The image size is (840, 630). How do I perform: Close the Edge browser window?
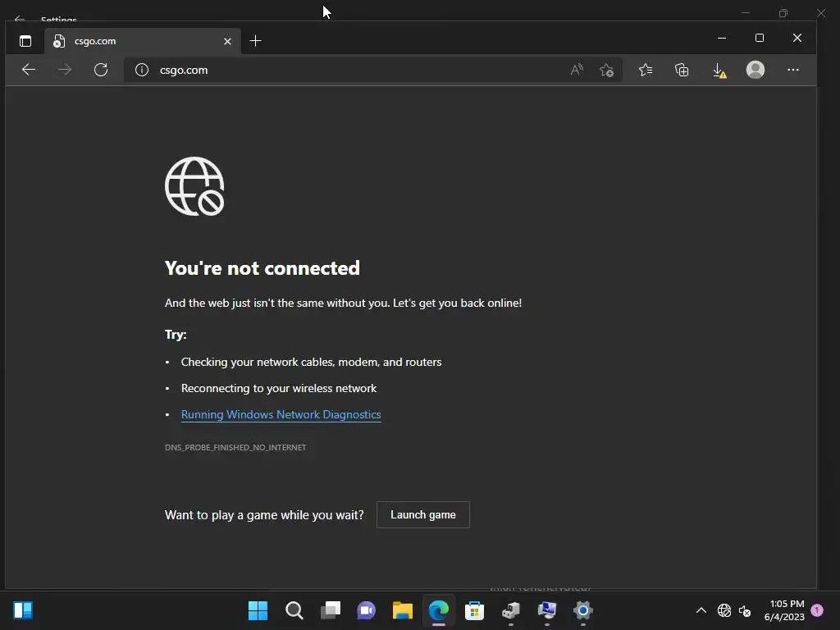tap(797, 38)
